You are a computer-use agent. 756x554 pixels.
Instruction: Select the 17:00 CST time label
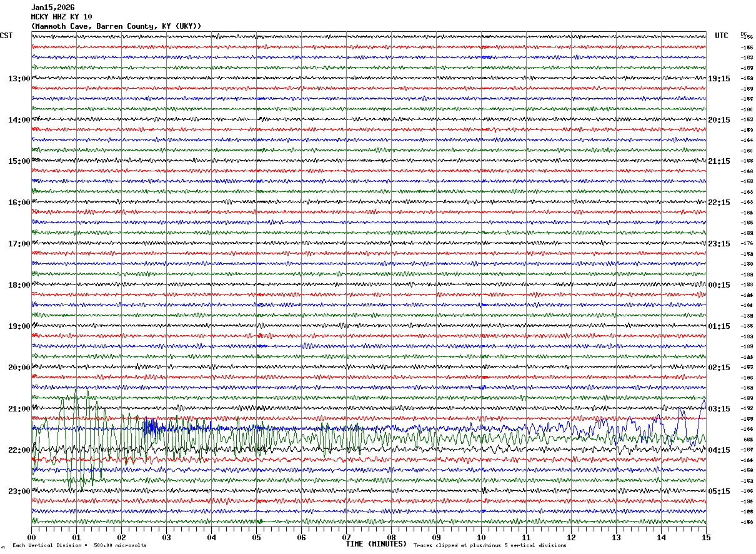(x=19, y=244)
